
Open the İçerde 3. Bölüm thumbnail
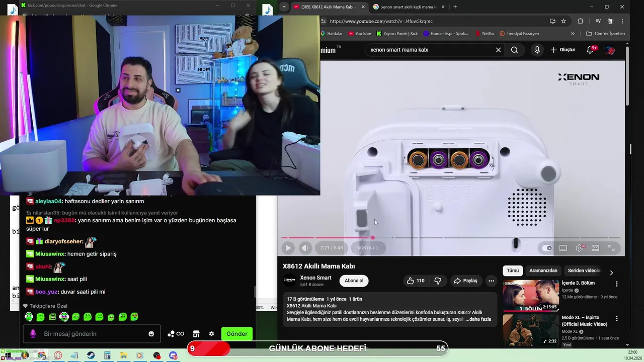(530, 296)
